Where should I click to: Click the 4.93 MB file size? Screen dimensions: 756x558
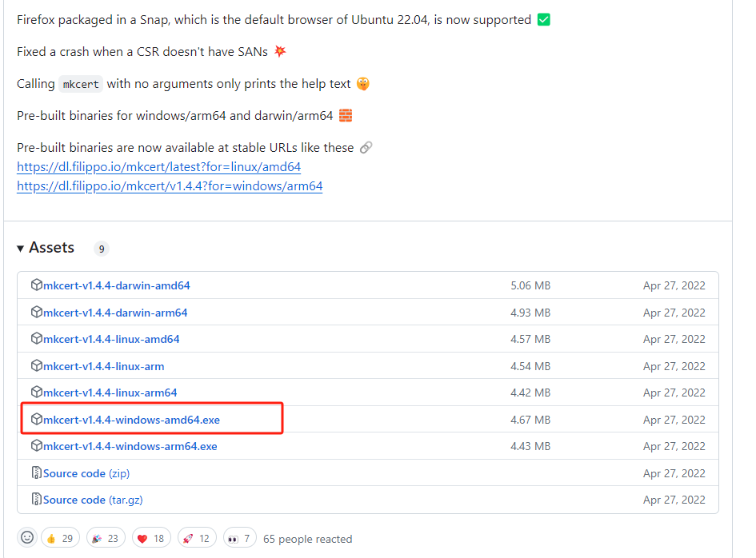[530, 313]
